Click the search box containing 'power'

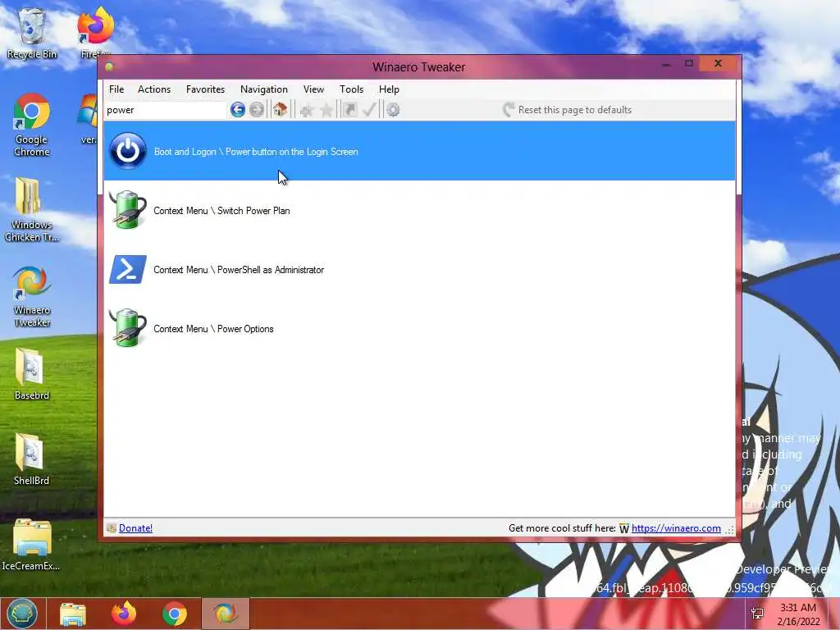pyautogui.click(x=166, y=110)
